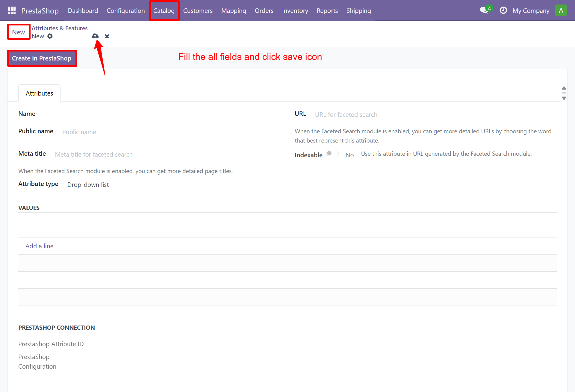This screenshot has height=392, width=575.
Task: Switch to the Catalog menu
Action: [x=164, y=10]
